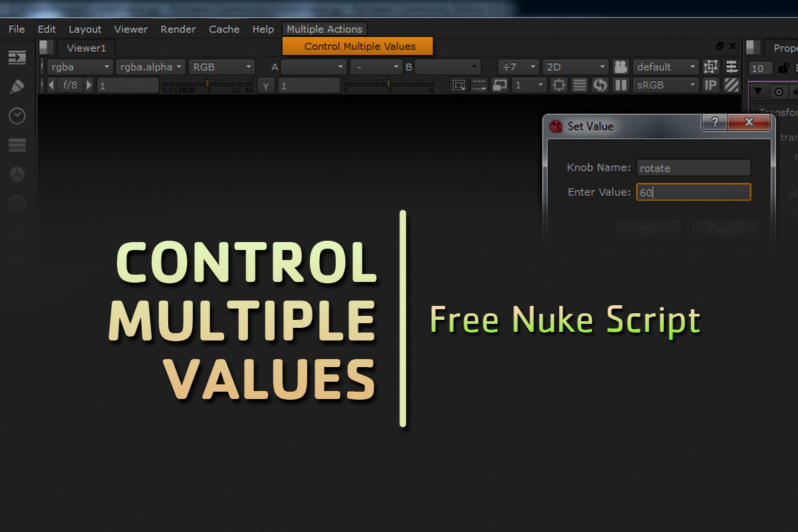Toggle the pause viewer updates button
Image resolution: width=798 pixels, height=532 pixels.
pos(620,85)
